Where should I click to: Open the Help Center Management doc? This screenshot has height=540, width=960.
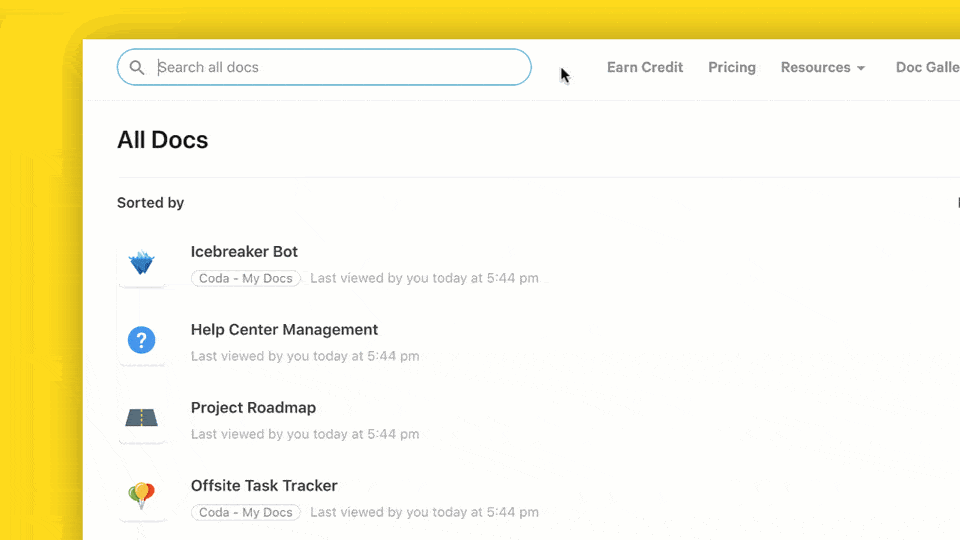pos(284,329)
